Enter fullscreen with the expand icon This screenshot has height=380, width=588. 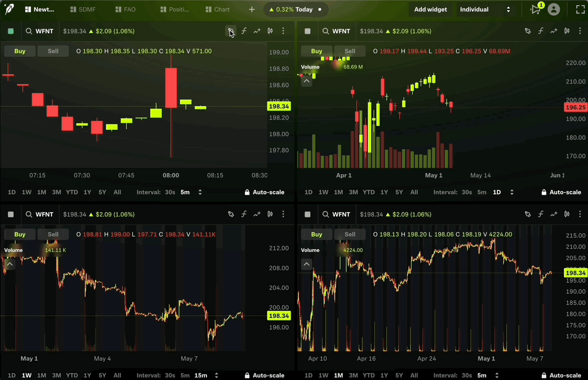580,9
